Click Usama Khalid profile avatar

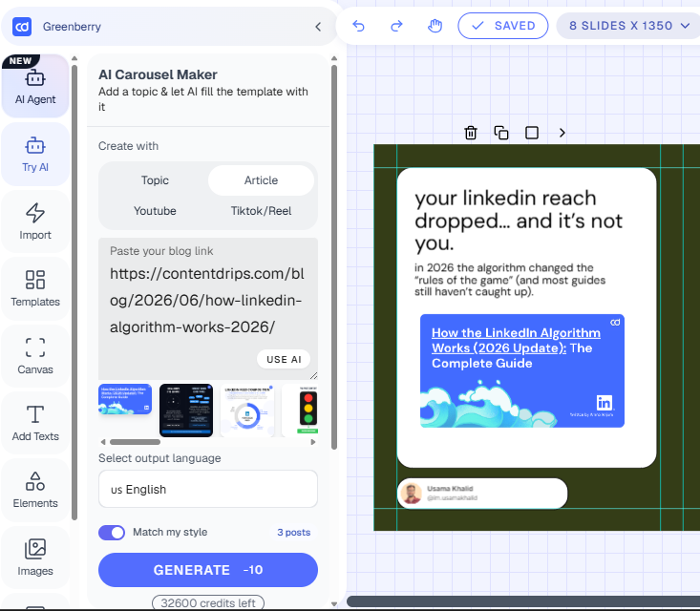click(x=412, y=494)
